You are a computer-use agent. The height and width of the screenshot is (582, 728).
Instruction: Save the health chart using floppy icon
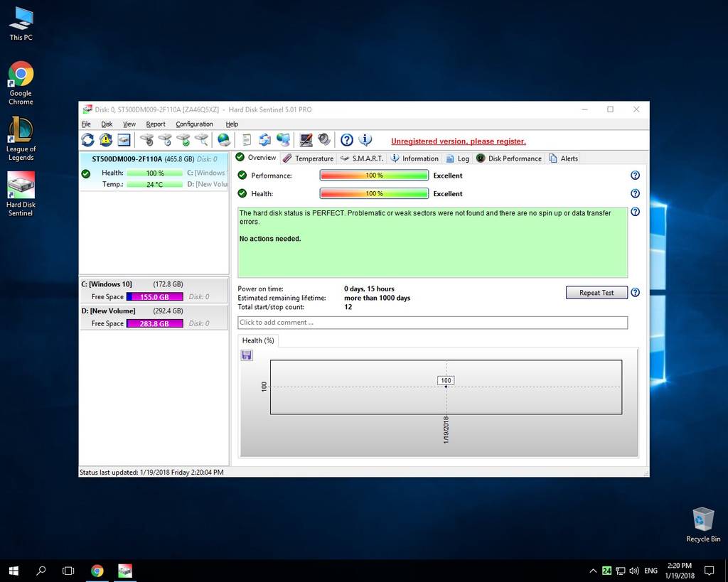pyautogui.click(x=247, y=355)
